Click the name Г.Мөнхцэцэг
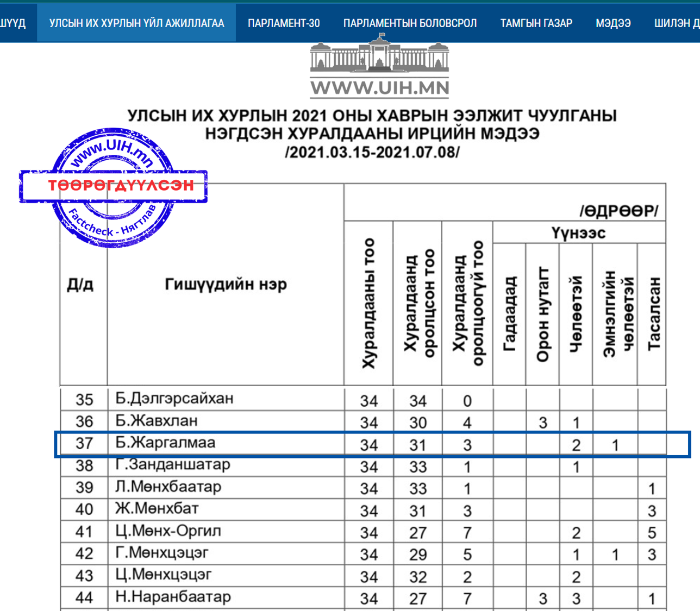The image size is (700, 611). [x=162, y=553]
